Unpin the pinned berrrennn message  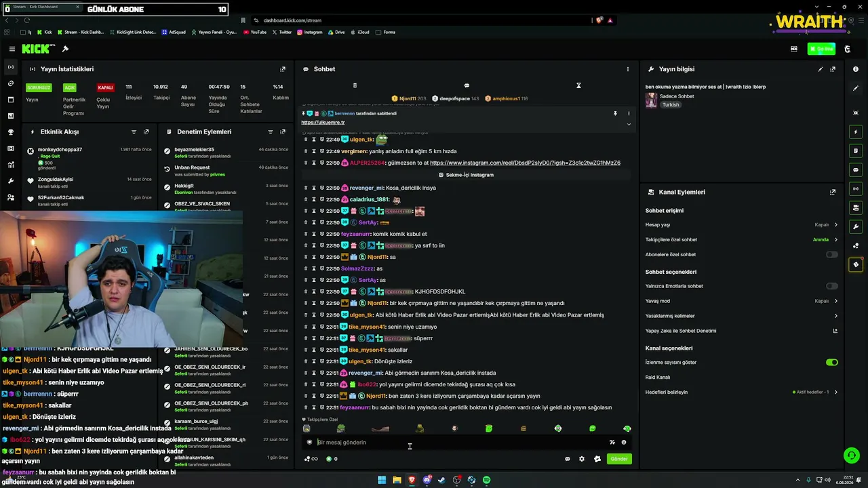point(615,113)
